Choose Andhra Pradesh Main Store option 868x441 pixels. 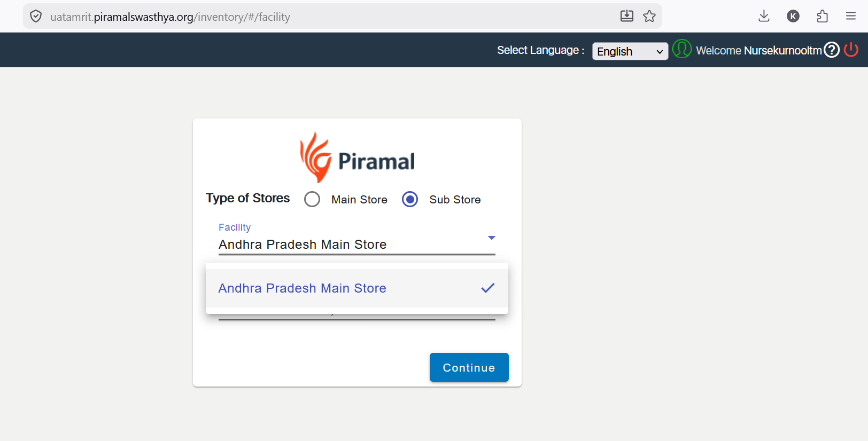click(x=357, y=288)
